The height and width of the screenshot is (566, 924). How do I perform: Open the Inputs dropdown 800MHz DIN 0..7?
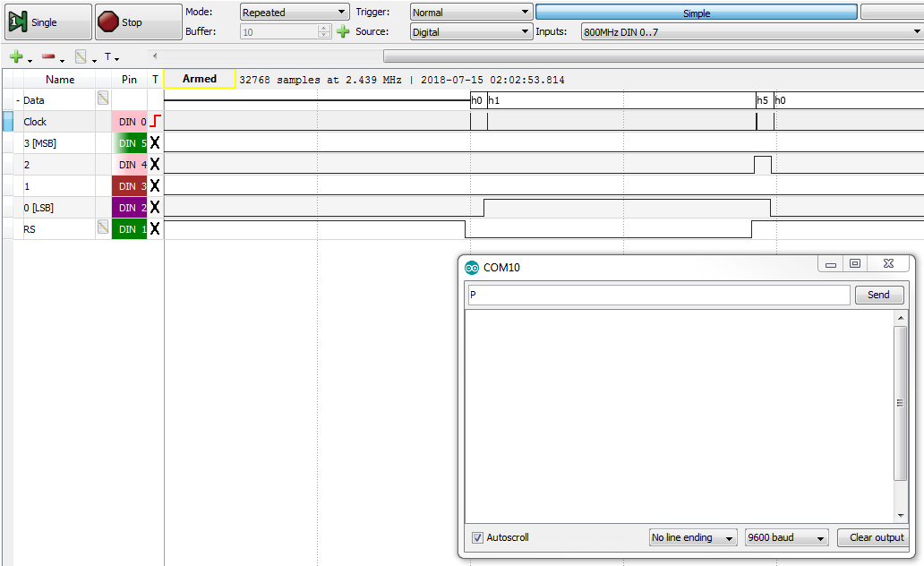point(752,32)
